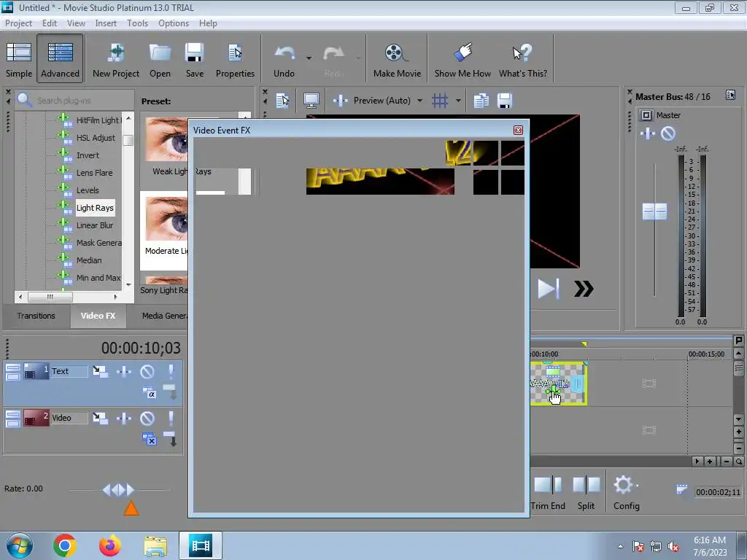
Task: Select Linear Blur plug-in
Action: (95, 225)
